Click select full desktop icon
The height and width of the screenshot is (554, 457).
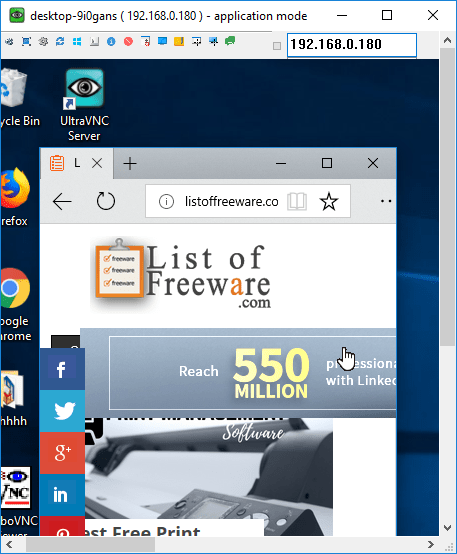[x=213, y=42]
